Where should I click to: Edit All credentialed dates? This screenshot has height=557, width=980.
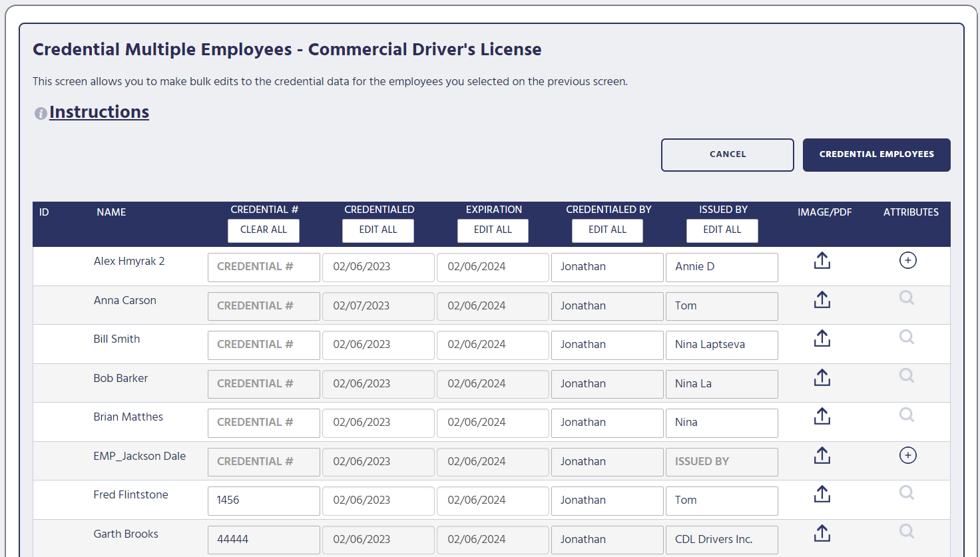coord(377,230)
